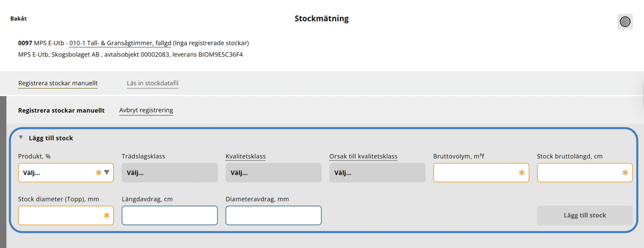The width and height of the screenshot is (644, 248).
Task: Open Orsak till kvalitetsklass Välj dropdown
Action: (x=377, y=173)
